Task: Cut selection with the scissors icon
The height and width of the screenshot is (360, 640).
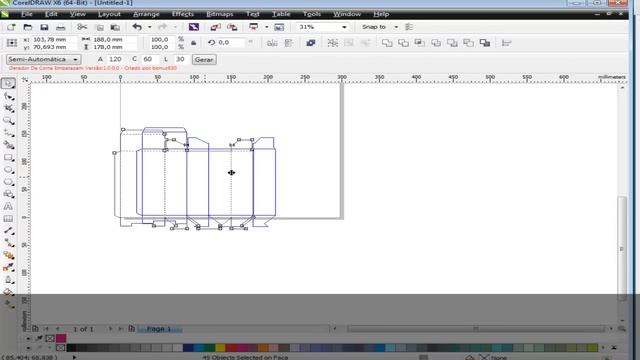Action: point(82,27)
